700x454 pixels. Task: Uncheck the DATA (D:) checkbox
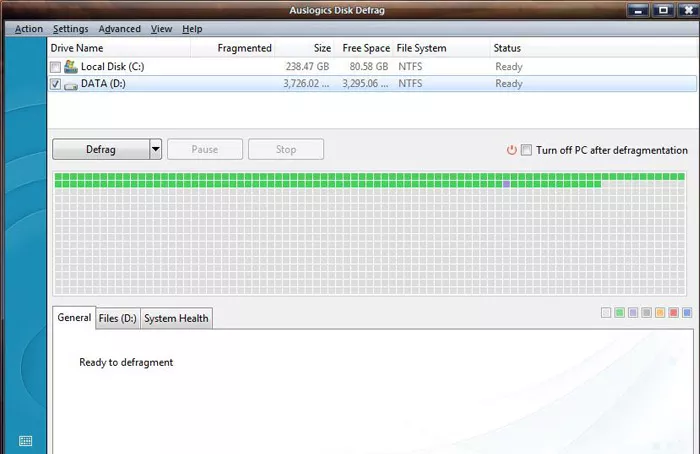(x=55, y=84)
